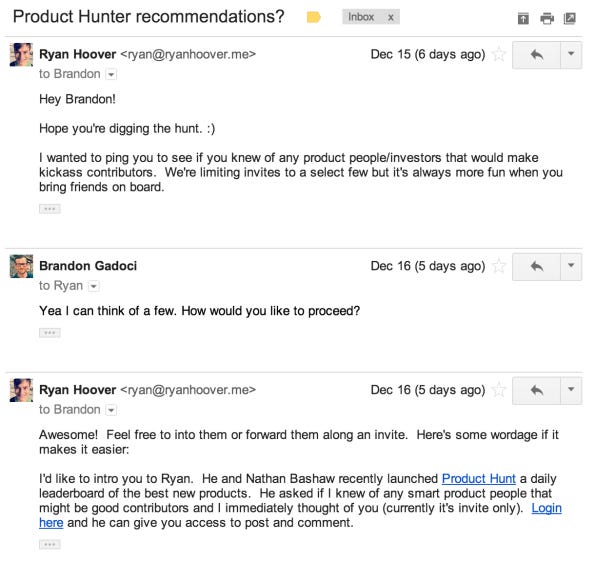
Task: Click the expand all messages icon
Action: [523, 18]
